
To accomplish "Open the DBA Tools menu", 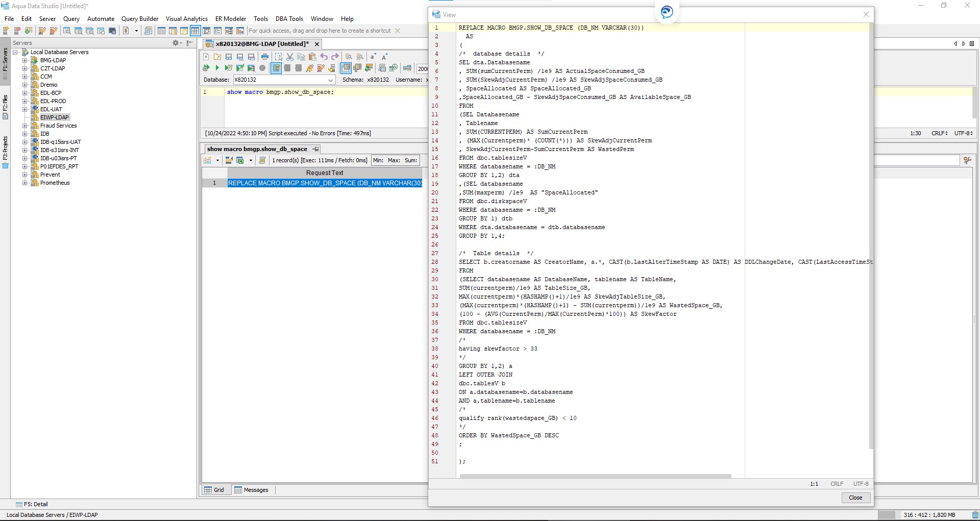I will pos(289,19).
